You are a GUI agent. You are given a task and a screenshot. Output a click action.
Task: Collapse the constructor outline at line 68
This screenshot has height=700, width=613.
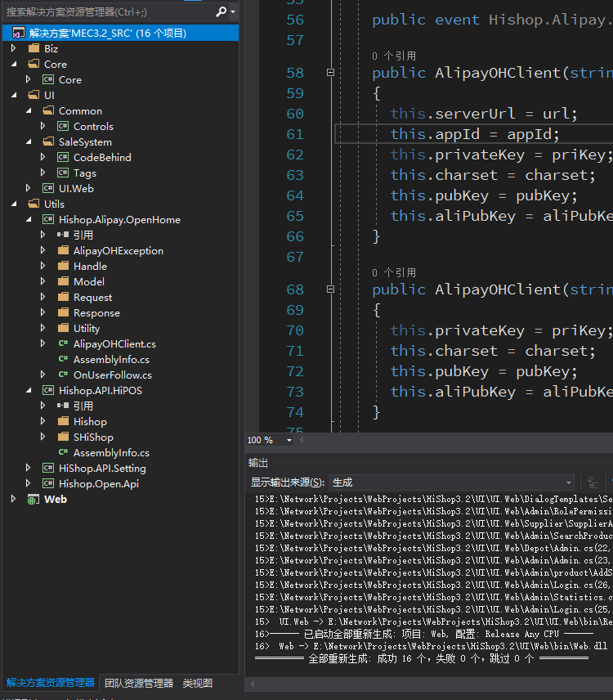tap(330, 289)
